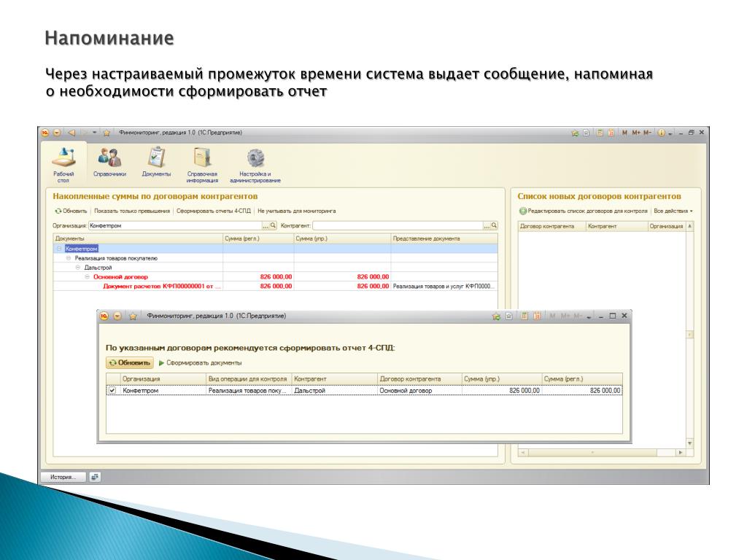Click Сумма (регл.) column header in main table

[258, 238]
